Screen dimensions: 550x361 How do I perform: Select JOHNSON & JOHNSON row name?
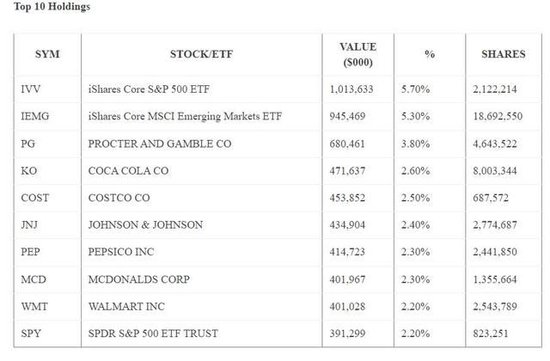click(145, 225)
